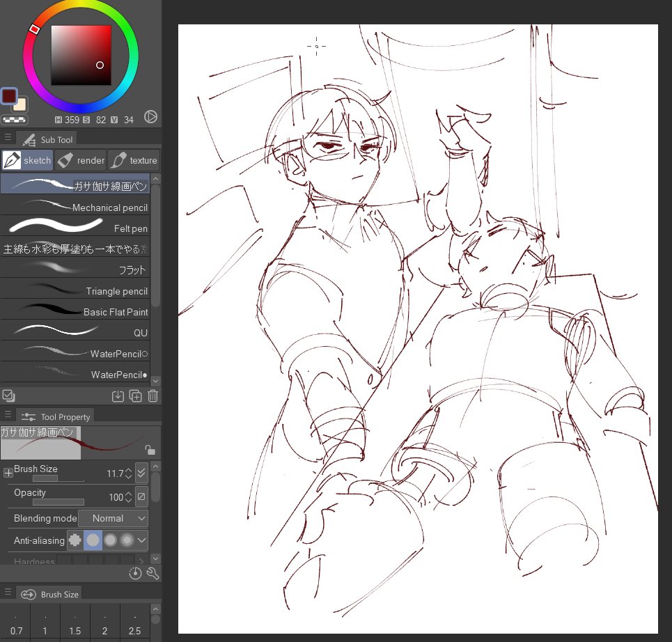The width and height of the screenshot is (672, 642).
Task: Select the sub drawing color swatch
Action: click(x=21, y=105)
